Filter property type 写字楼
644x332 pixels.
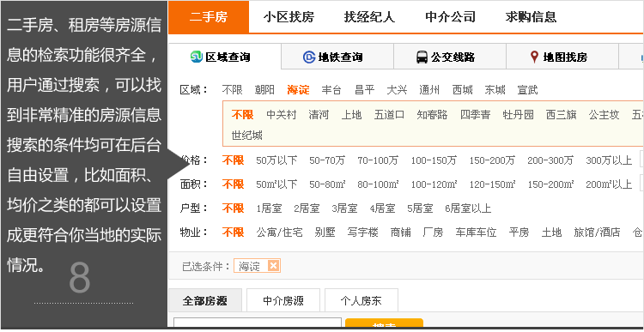tap(363, 232)
